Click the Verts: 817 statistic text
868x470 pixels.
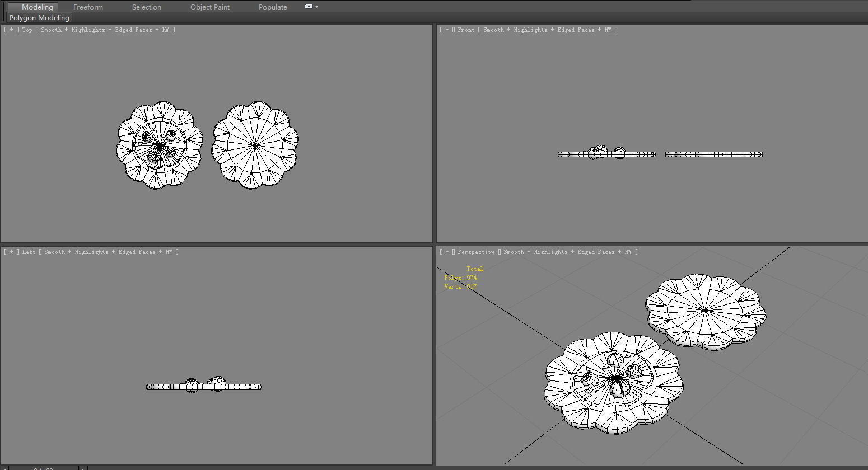coord(460,286)
